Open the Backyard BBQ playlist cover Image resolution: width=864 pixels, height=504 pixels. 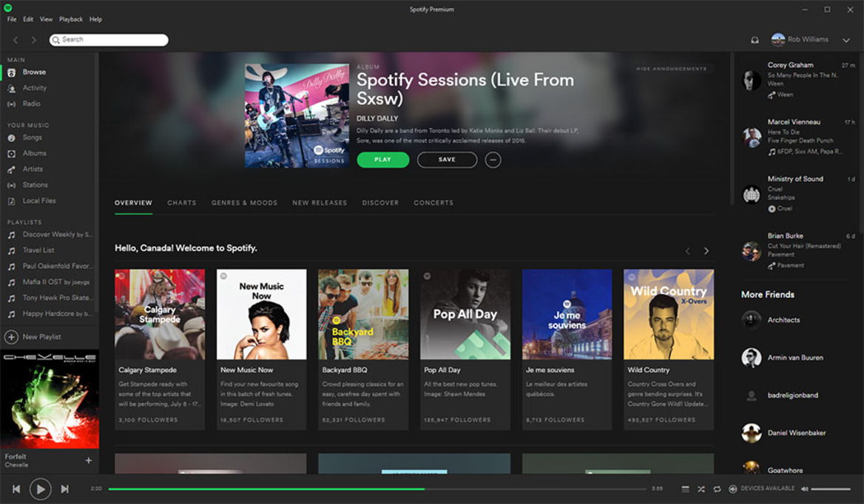(364, 314)
